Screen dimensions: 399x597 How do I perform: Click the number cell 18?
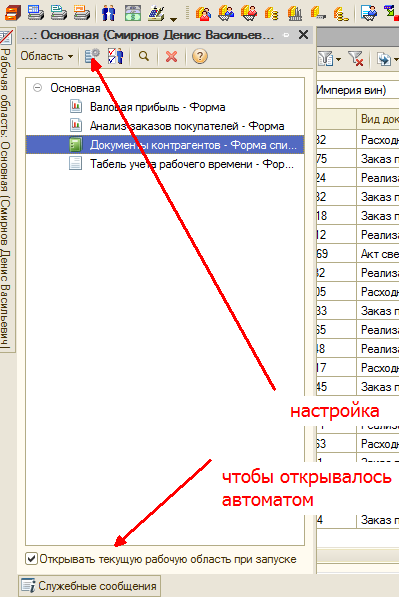click(x=337, y=215)
